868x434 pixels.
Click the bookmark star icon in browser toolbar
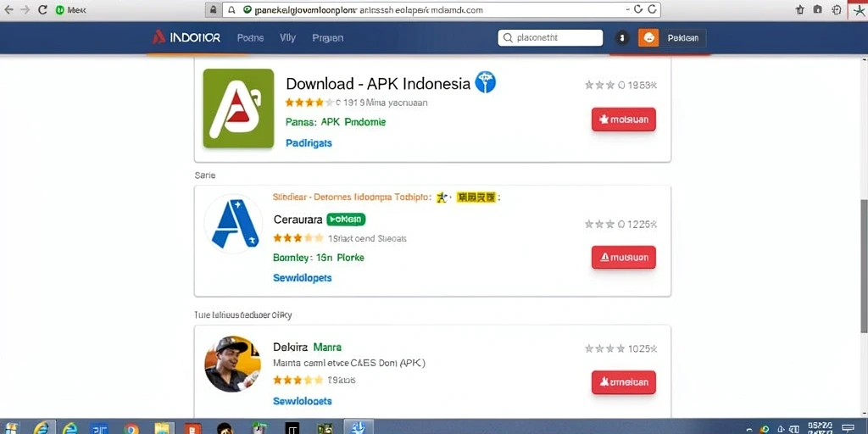click(799, 10)
